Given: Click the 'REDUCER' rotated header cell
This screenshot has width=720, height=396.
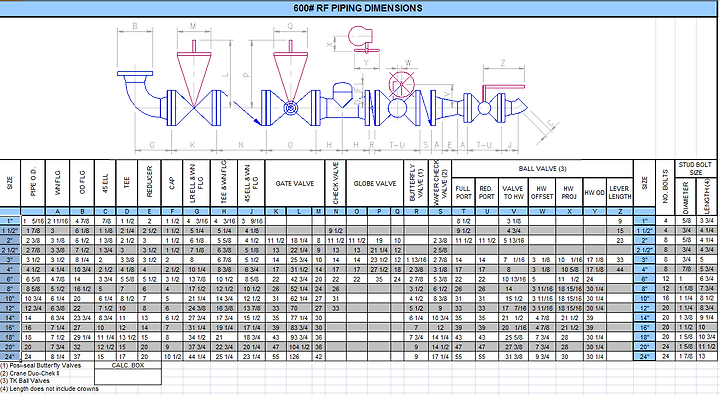Looking at the screenshot, I should (x=149, y=183).
